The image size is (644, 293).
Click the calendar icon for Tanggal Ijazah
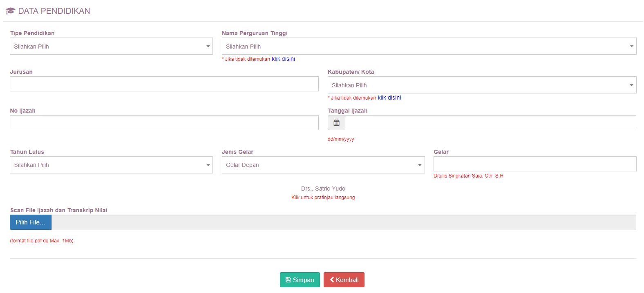point(336,123)
